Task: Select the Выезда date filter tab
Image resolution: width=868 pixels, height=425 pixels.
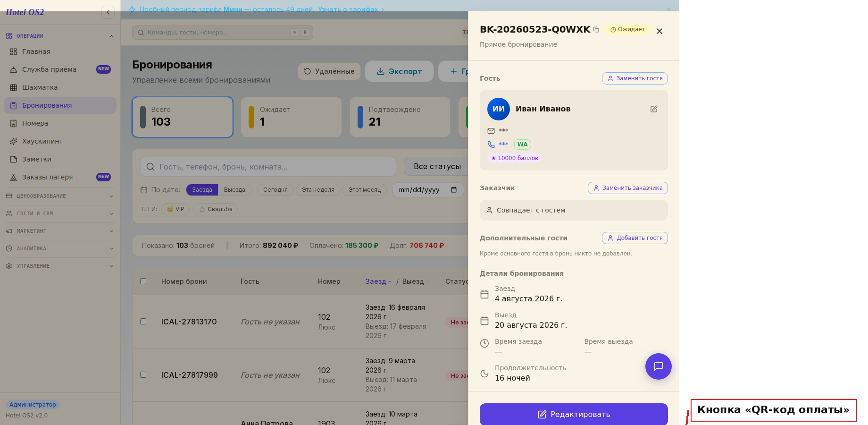Action: pyautogui.click(x=234, y=190)
